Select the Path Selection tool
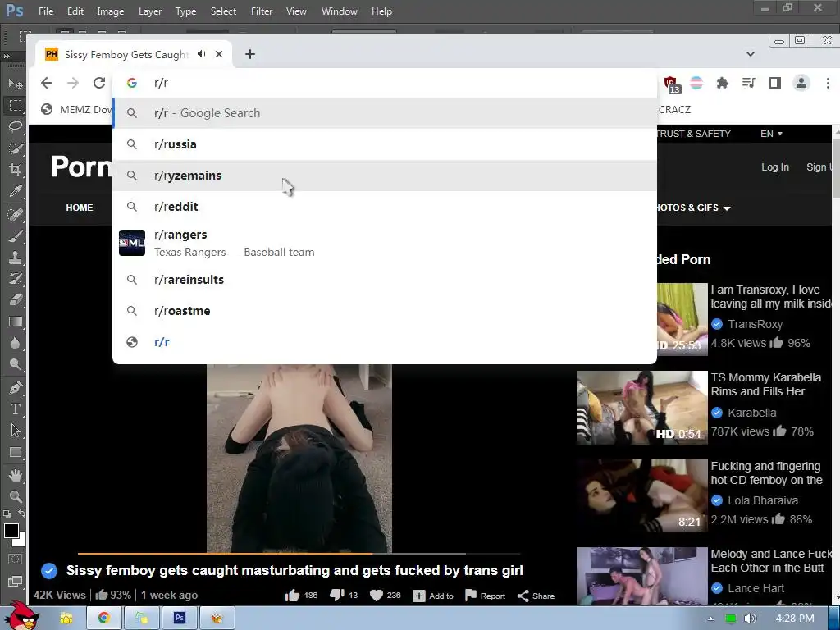Screen dimensions: 840x630 15,431
